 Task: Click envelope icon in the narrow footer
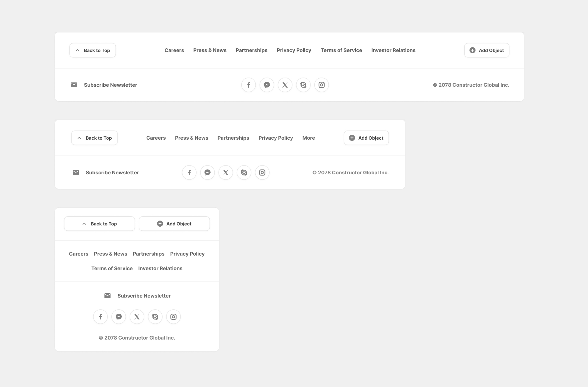tap(107, 296)
